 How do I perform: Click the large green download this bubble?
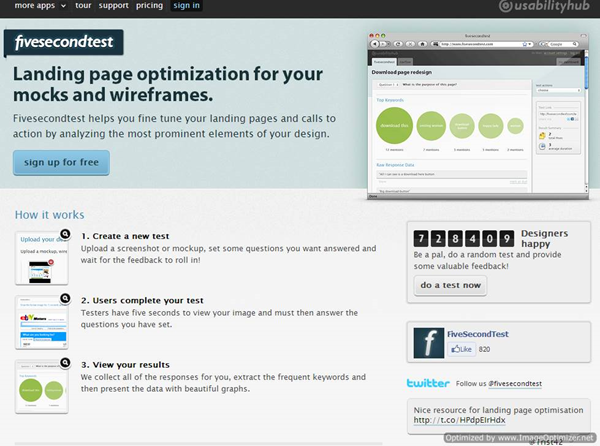tap(394, 125)
